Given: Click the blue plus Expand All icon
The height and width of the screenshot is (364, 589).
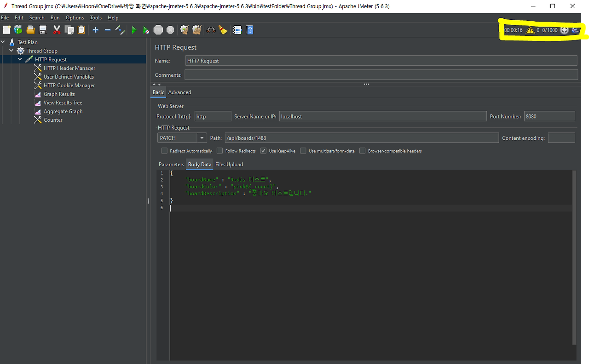Looking at the screenshot, I should click(x=95, y=30).
